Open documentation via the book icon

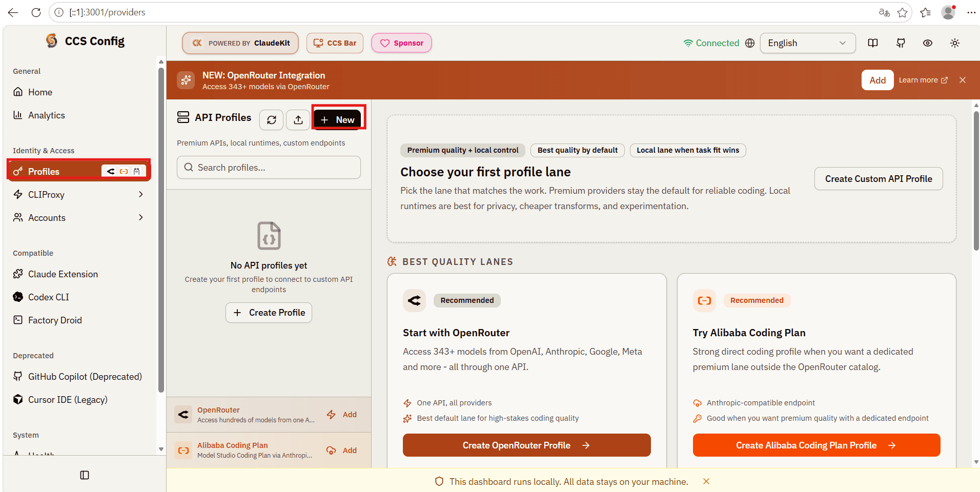[873, 43]
